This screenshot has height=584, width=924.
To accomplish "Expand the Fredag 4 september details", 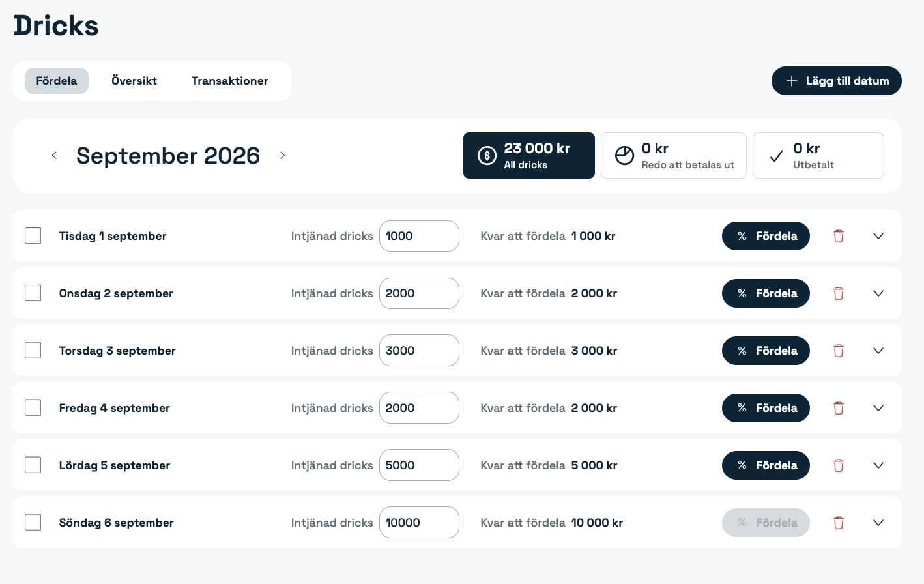I will pos(878,408).
